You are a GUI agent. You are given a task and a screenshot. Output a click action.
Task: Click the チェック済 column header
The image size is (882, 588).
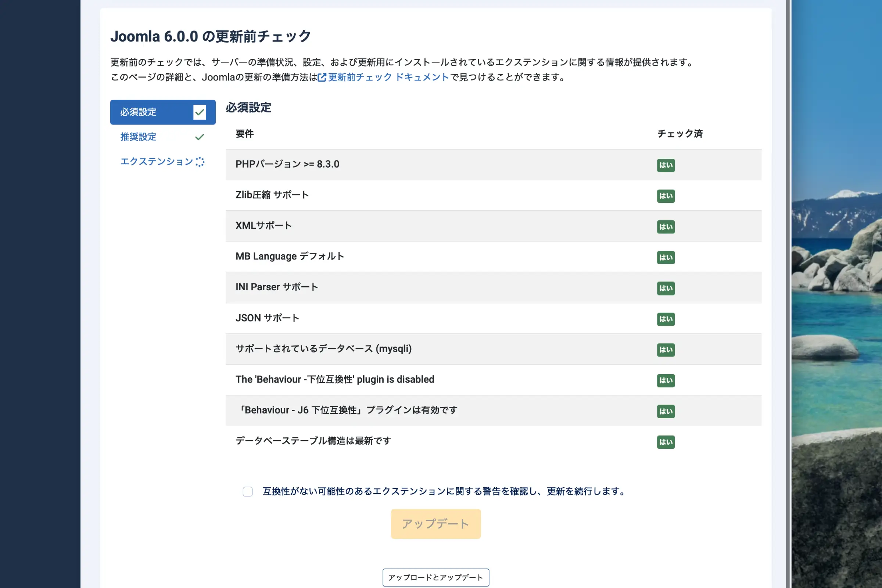point(680,134)
